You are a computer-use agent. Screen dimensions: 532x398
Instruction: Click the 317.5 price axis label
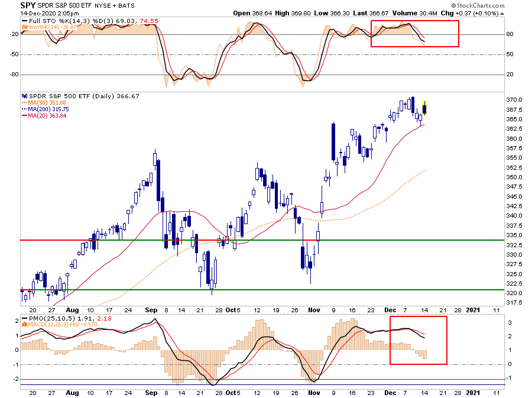click(514, 303)
